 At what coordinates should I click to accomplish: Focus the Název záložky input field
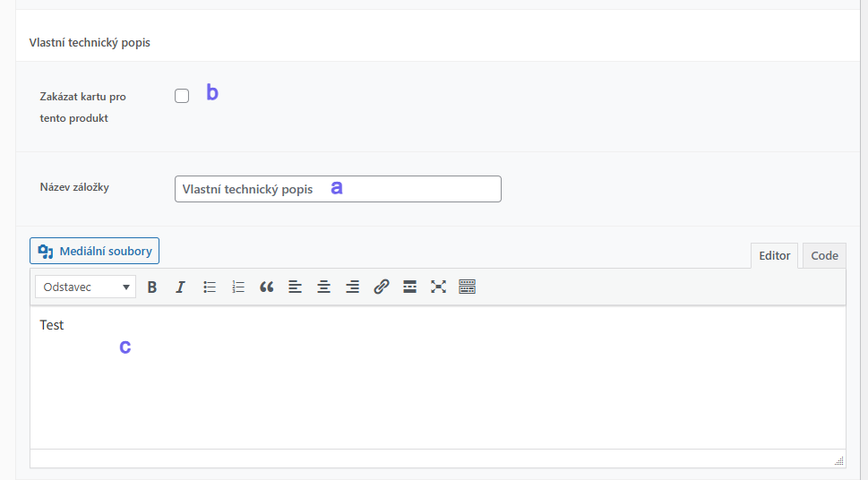338,189
